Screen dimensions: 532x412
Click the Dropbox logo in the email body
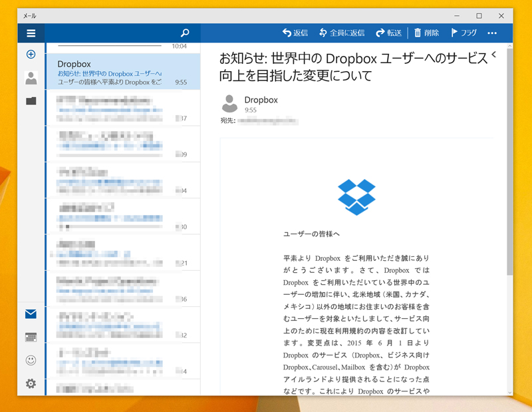[356, 197]
